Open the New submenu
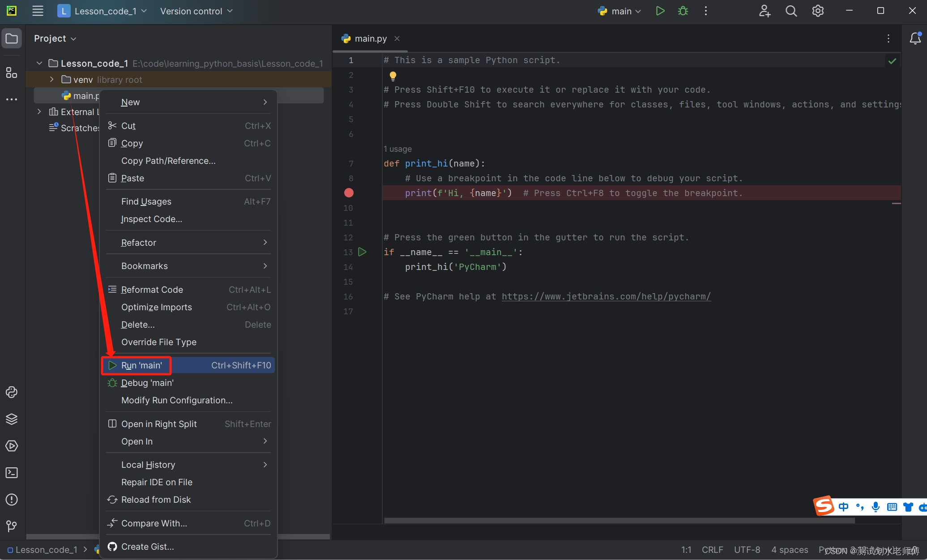Image resolution: width=927 pixels, height=560 pixels. click(188, 102)
